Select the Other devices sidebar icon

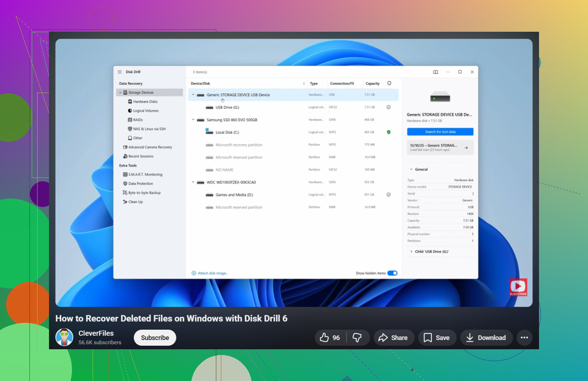tap(130, 138)
